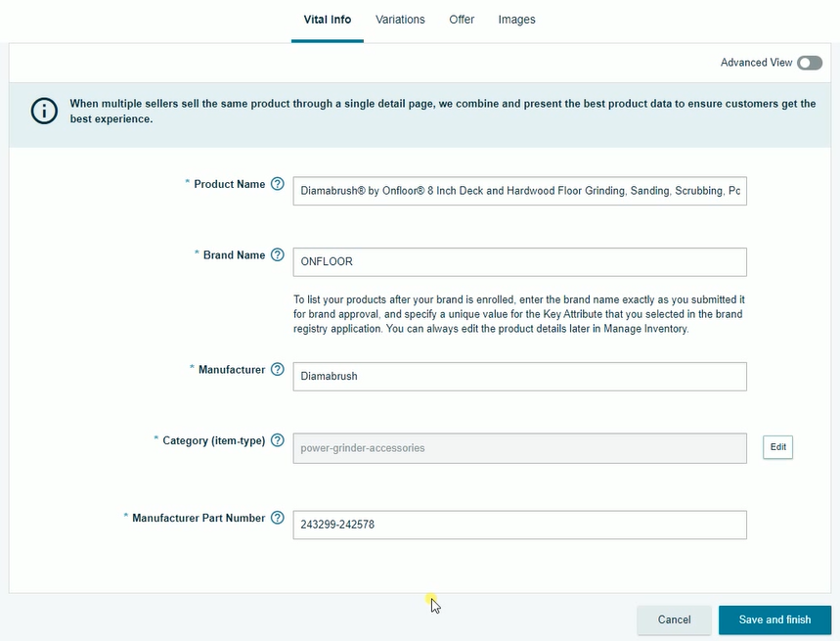This screenshot has width=840, height=641.
Task: Open Manufacturer field help icon
Action: [x=277, y=369]
